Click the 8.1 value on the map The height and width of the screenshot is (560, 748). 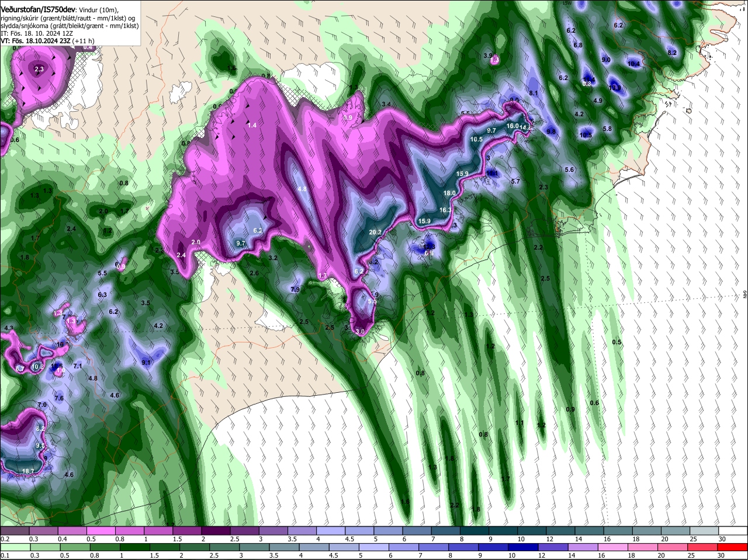click(534, 93)
